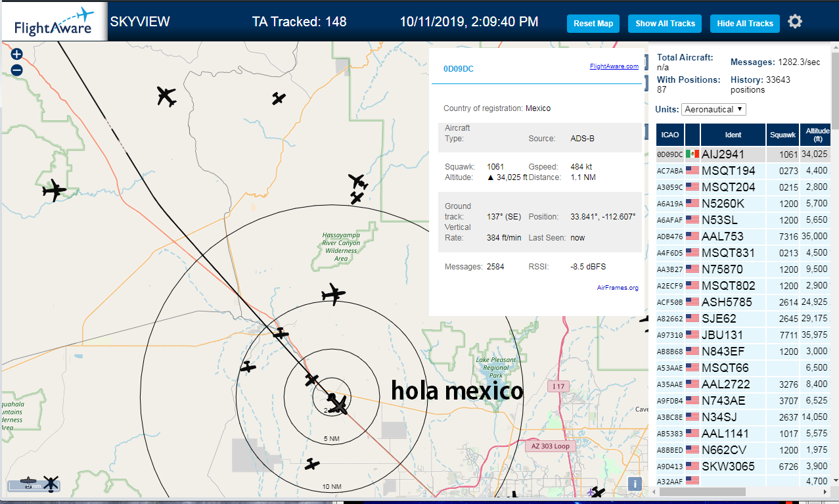
Task: Click the horizontal scrollbar under aircraft table
Action: (x=702, y=492)
